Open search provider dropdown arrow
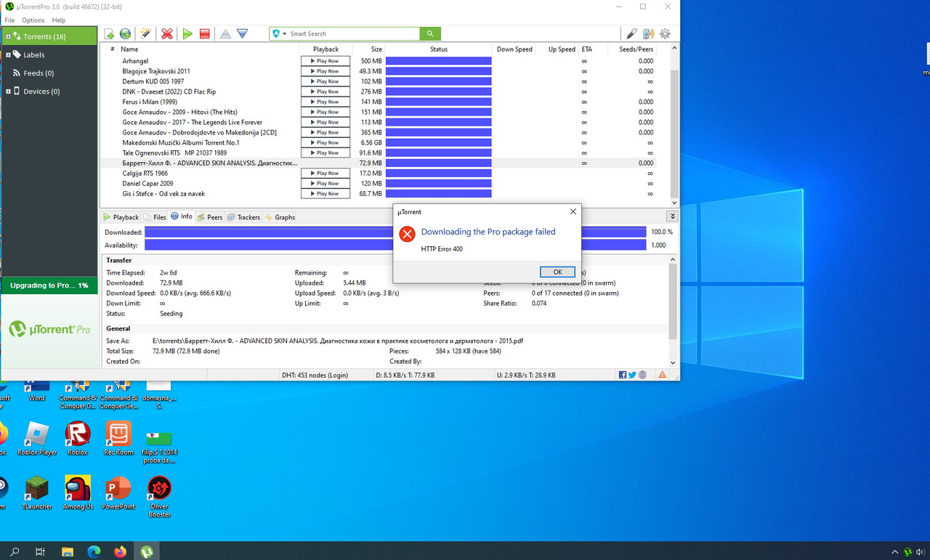The width and height of the screenshot is (930, 560). pyautogui.click(x=284, y=34)
